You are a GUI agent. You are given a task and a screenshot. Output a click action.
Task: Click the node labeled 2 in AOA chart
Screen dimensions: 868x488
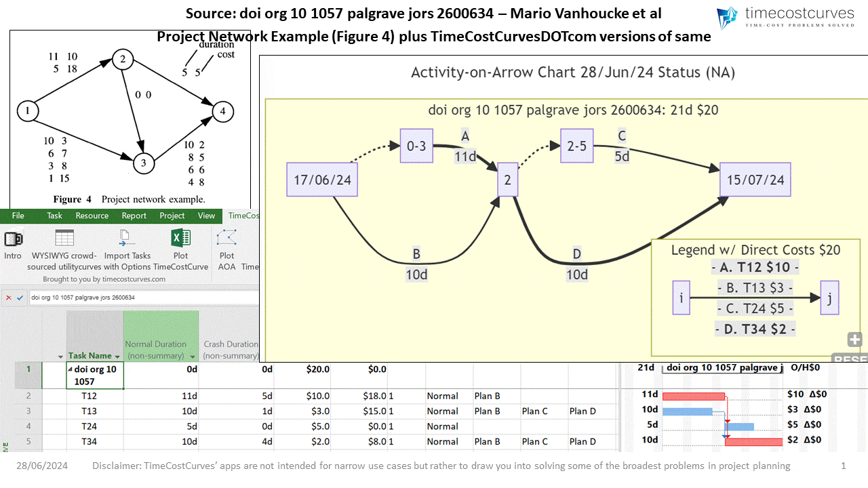[507, 180]
